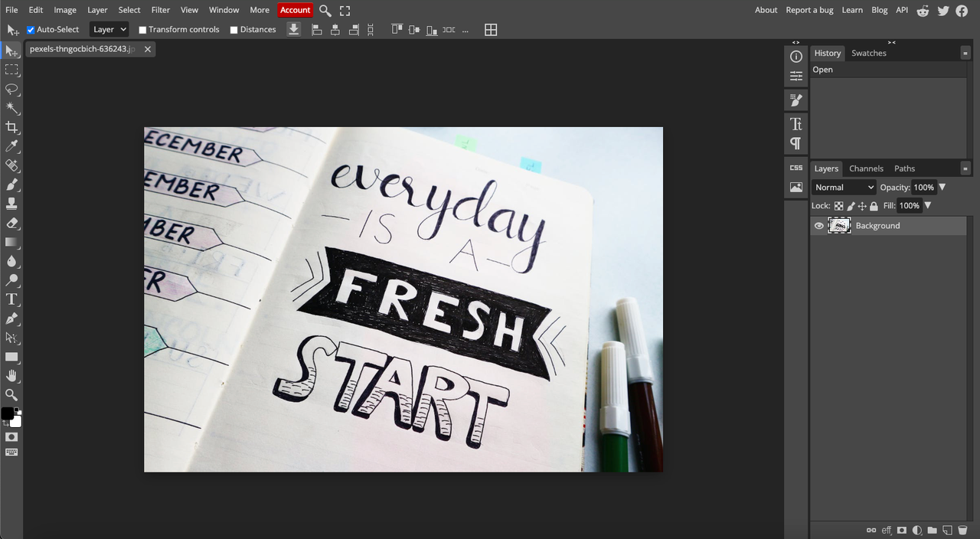Viewport: 980px width, 539px height.
Task: Switch to the Channels tab
Action: click(866, 168)
